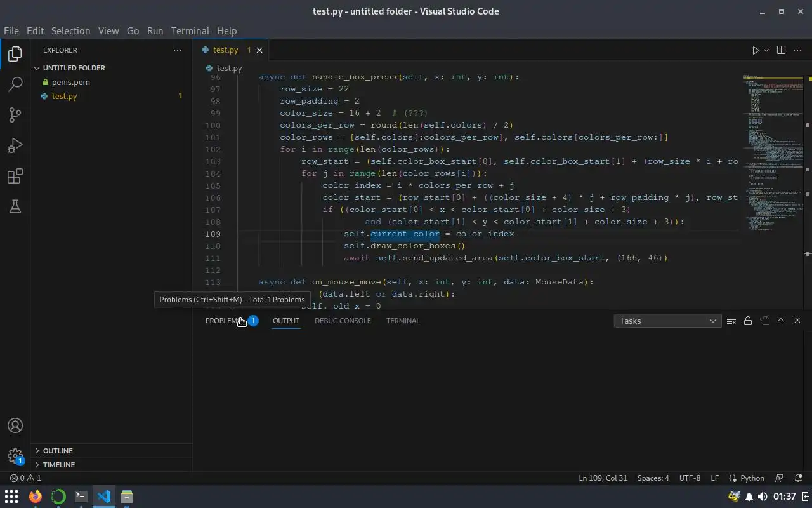Switch to the TERMINAL panel tab
The height and width of the screenshot is (508, 812).
pyautogui.click(x=403, y=321)
